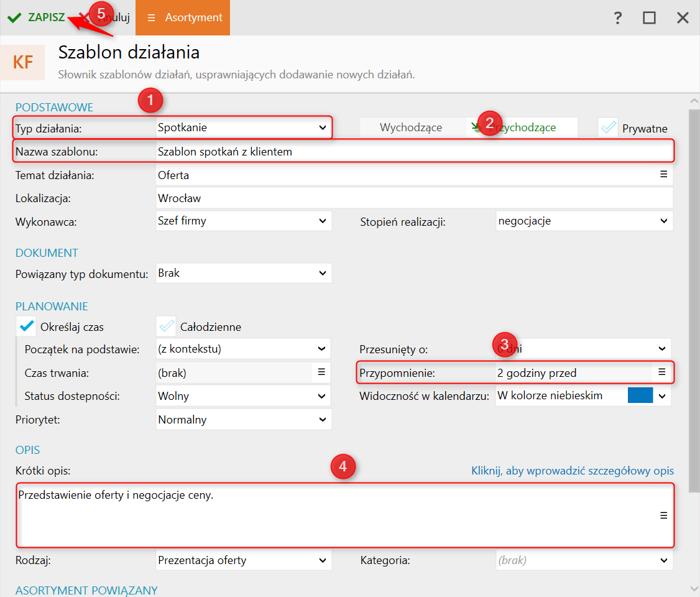The image size is (700, 597).
Task: Expand the Początek na podstawie dropdown
Action: coord(243,349)
